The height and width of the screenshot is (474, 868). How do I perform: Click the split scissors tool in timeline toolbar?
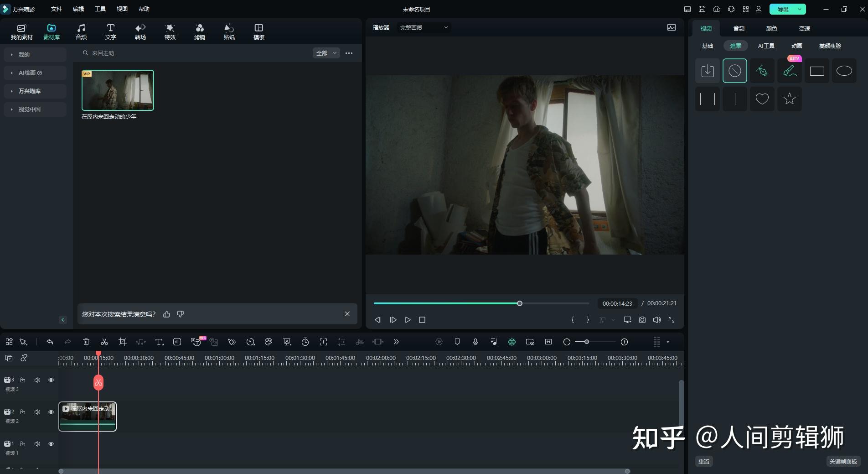click(104, 342)
